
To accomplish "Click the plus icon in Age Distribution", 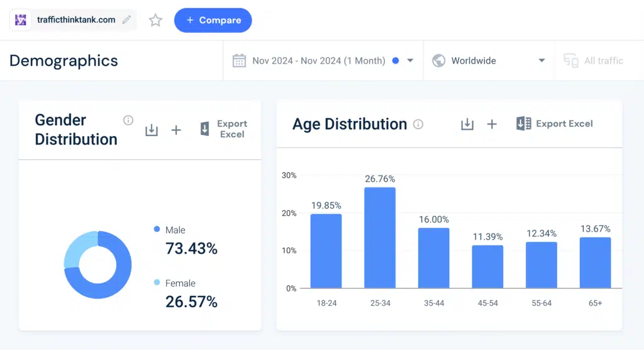I will pyautogui.click(x=492, y=124).
